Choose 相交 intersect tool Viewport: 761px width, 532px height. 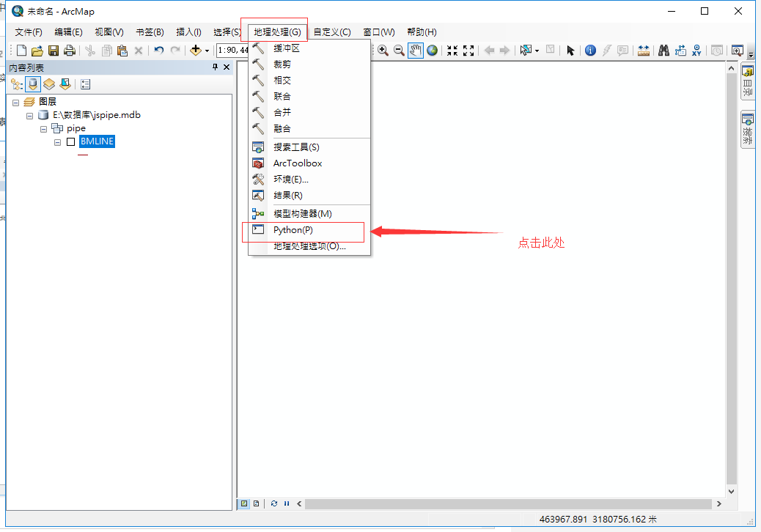tap(309, 80)
